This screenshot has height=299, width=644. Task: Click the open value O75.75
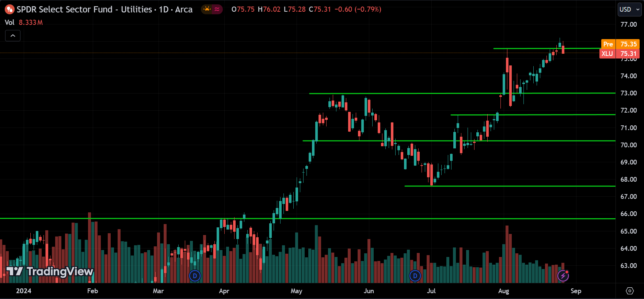click(x=243, y=9)
